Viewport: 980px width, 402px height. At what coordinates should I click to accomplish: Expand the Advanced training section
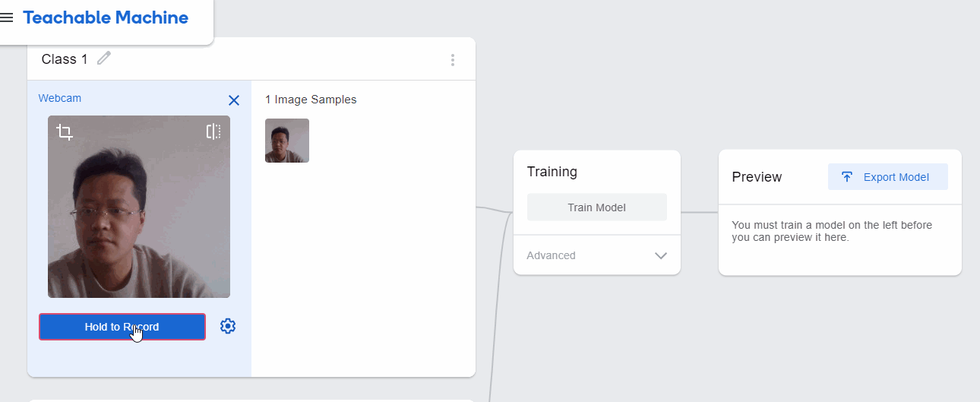(x=597, y=255)
